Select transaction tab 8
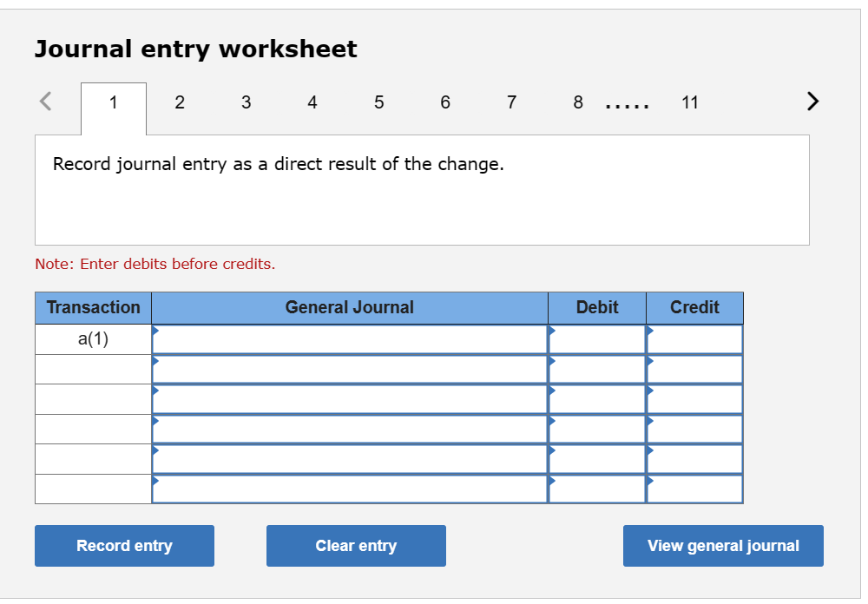Image resolution: width=868 pixels, height=604 pixels. point(577,102)
